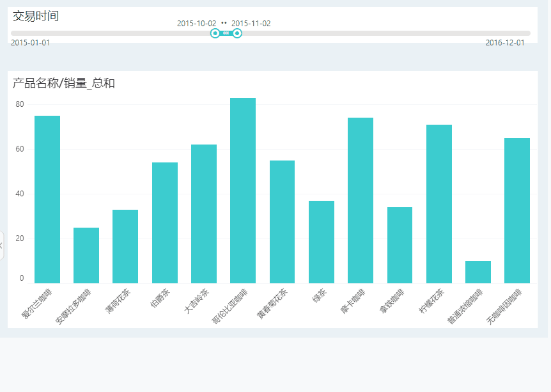Select the 爱尔兰咖啡 bar
Screen dimensions: 551x392
[x=47, y=200]
